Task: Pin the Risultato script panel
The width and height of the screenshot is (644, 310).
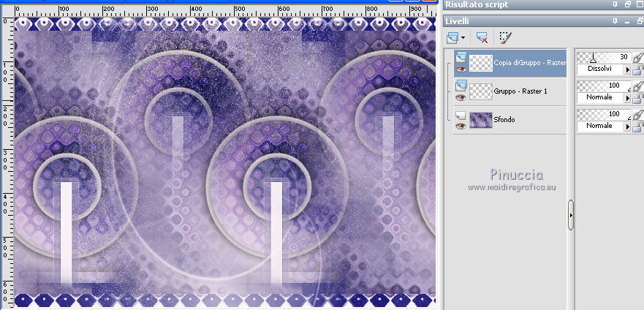Action: tap(615, 4)
